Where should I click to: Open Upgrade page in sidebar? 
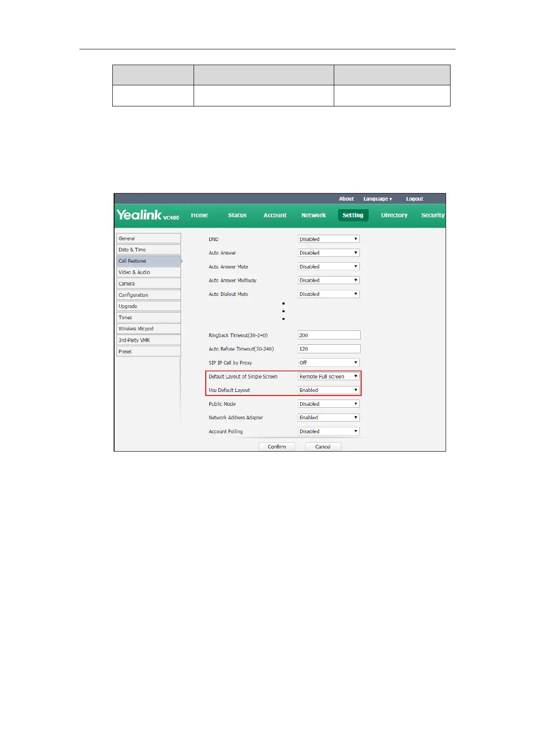(x=148, y=306)
